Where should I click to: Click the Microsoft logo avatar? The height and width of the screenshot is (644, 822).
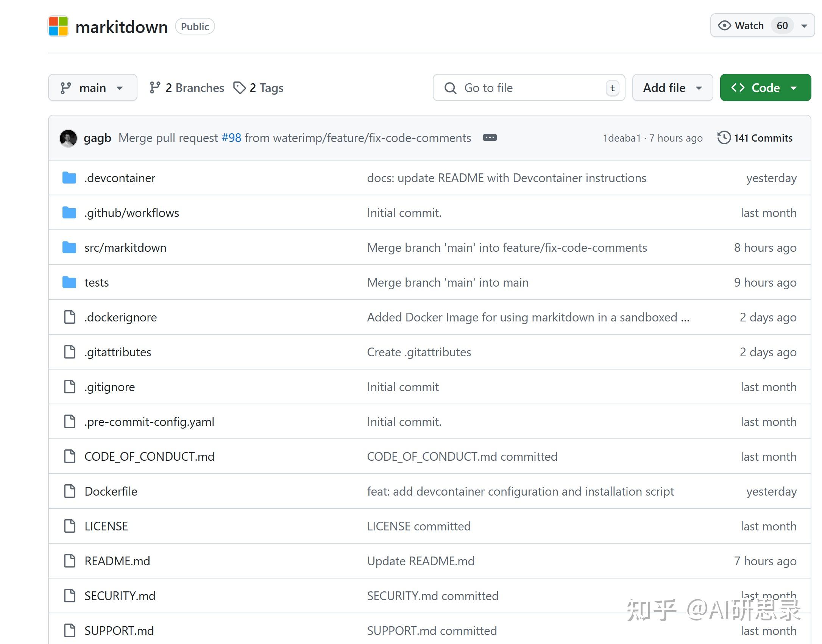tap(58, 26)
